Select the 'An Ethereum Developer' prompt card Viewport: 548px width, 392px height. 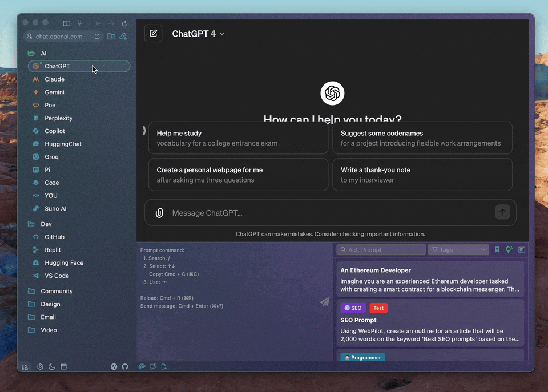(430, 279)
